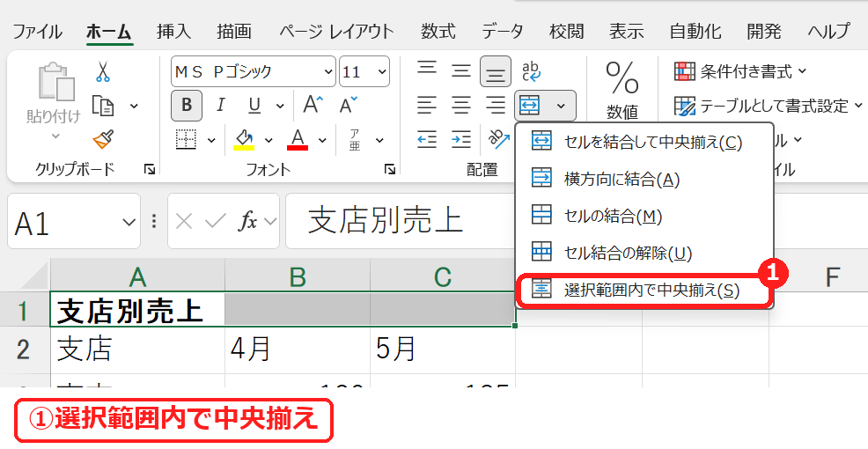The image size is (868, 449).
Task: Switch to the 自動化 tab
Action: 695,31
